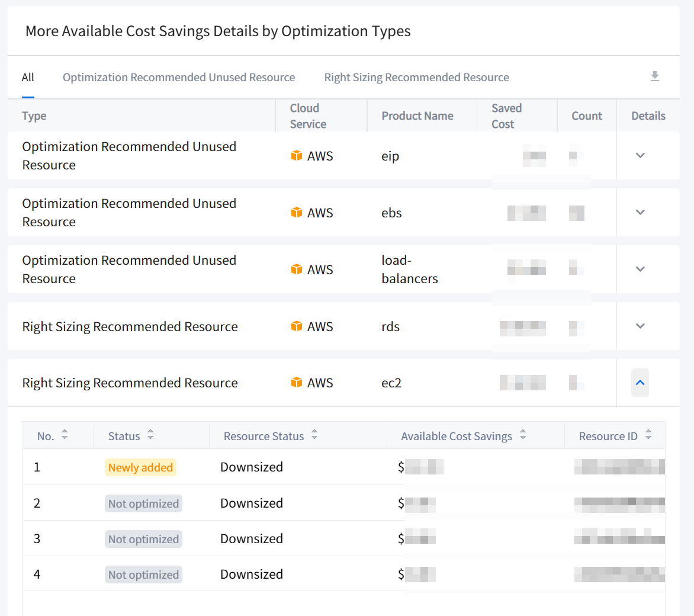This screenshot has height=616, width=694.
Task: Open Optimization Recommended Unused Resource tab
Action: [179, 78]
